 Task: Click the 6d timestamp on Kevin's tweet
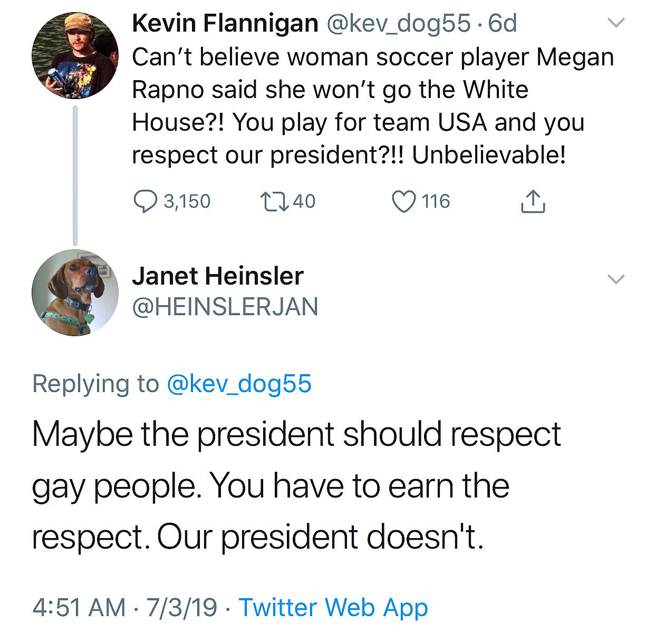(x=503, y=23)
